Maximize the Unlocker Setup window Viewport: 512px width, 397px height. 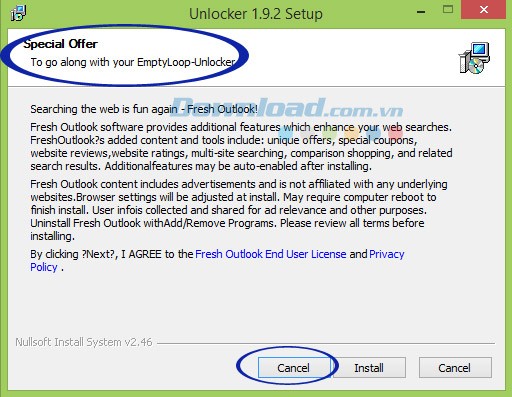point(448,9)
